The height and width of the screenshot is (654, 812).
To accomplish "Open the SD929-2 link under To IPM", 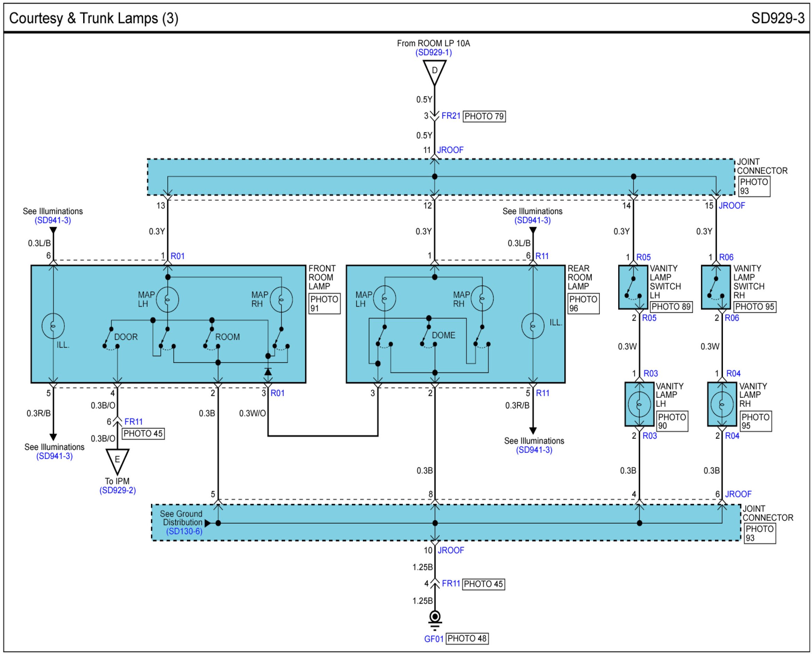I will pyautogui.click(x=117, y=490).
